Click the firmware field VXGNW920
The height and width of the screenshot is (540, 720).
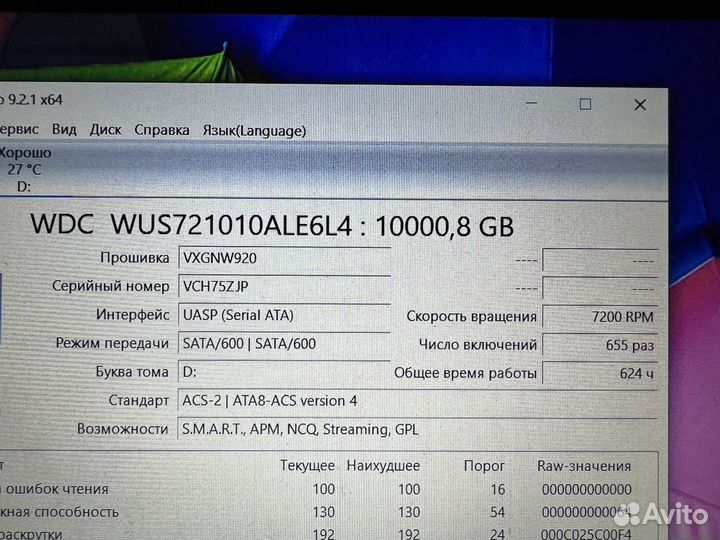click(284, 258)
